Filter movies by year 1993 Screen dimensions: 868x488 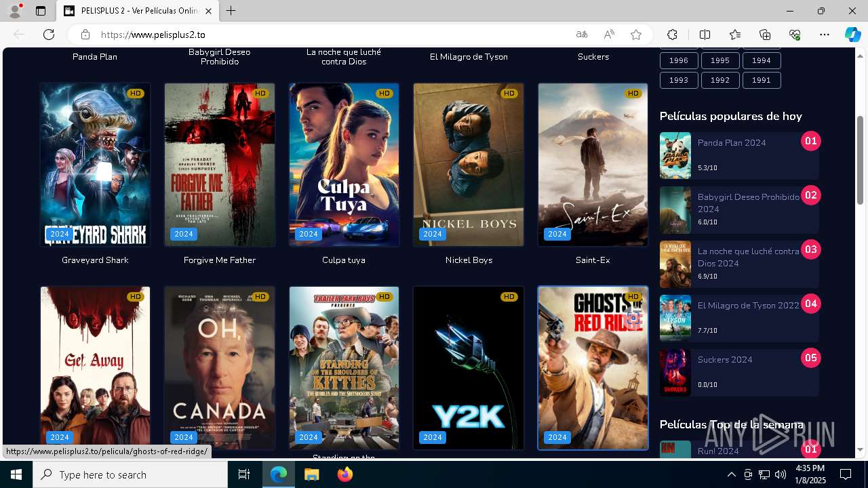(x=679, y=80)
